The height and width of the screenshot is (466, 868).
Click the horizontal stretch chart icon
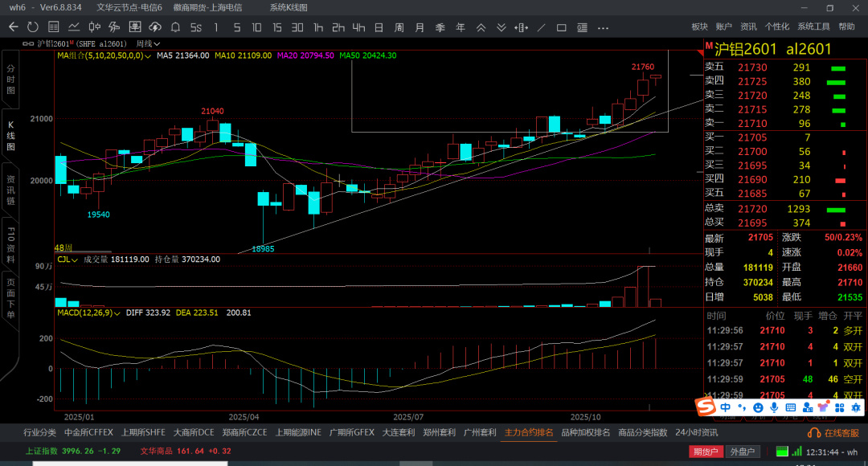click(521, 27)
